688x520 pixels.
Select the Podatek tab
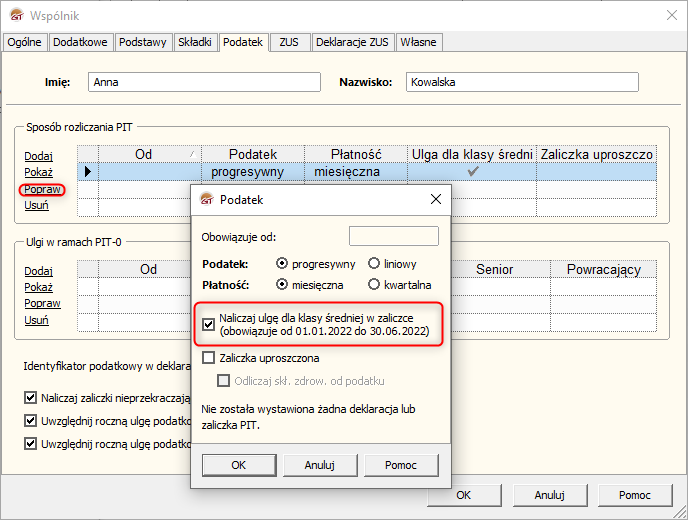243,42
